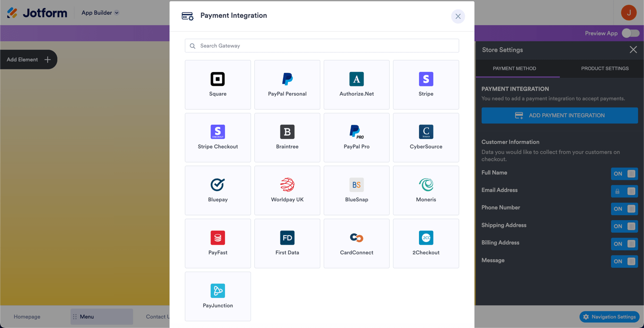Click the plus icon on Add Element
This screenshot has height=328, width=644.
click(x=47, y=60)
